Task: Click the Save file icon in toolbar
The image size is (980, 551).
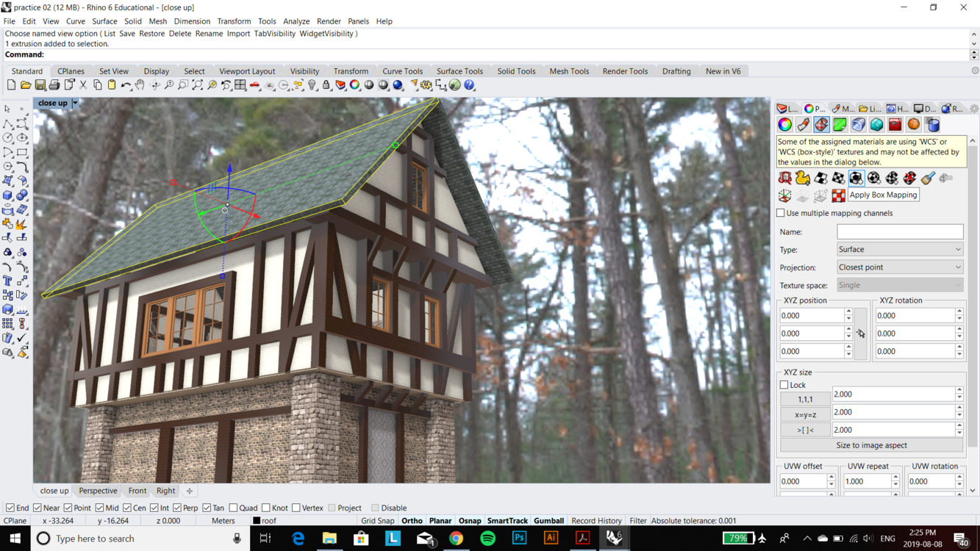Action: point(40,85)
